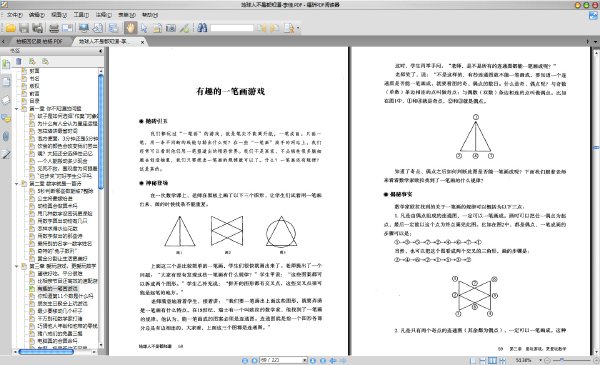Collapse the bookmarks panel with the header arrow
The image size is (600, 365).
point(101,51)
